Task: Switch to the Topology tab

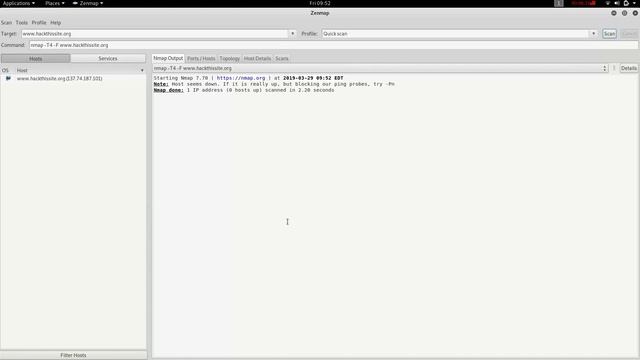Action: pos(230,59)
